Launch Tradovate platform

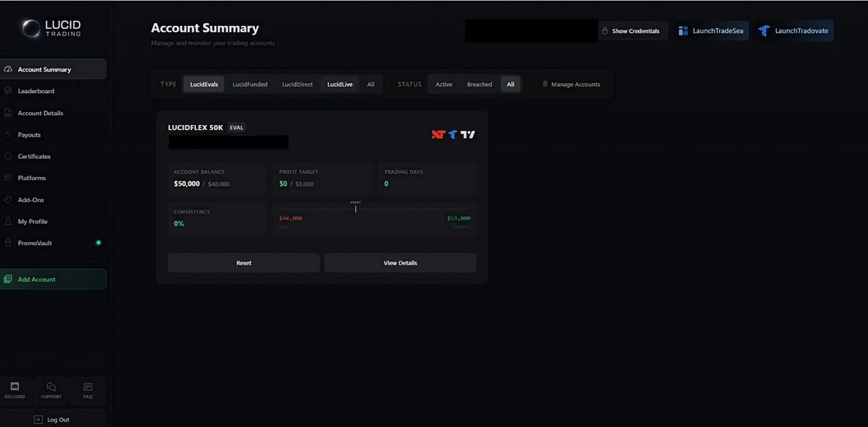point(793,31)
